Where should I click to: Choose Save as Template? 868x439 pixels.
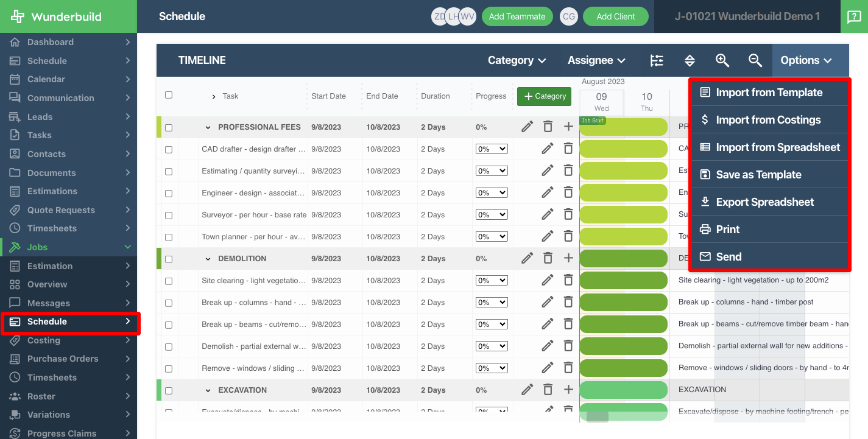coord(770,175)
